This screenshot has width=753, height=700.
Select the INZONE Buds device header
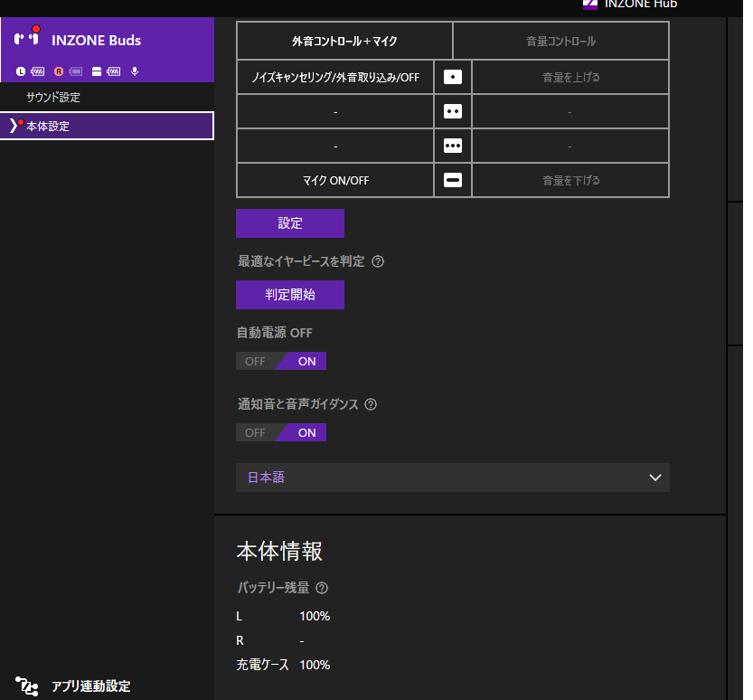pyautogui.click(x=107, y=50)
